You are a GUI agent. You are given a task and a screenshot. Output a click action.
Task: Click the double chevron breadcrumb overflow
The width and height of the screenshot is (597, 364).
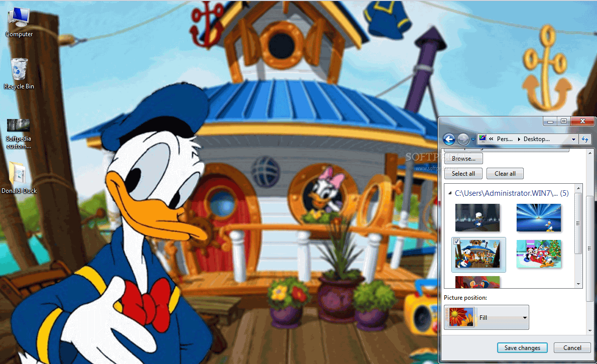pyautogui.click(x=491, y=139)
